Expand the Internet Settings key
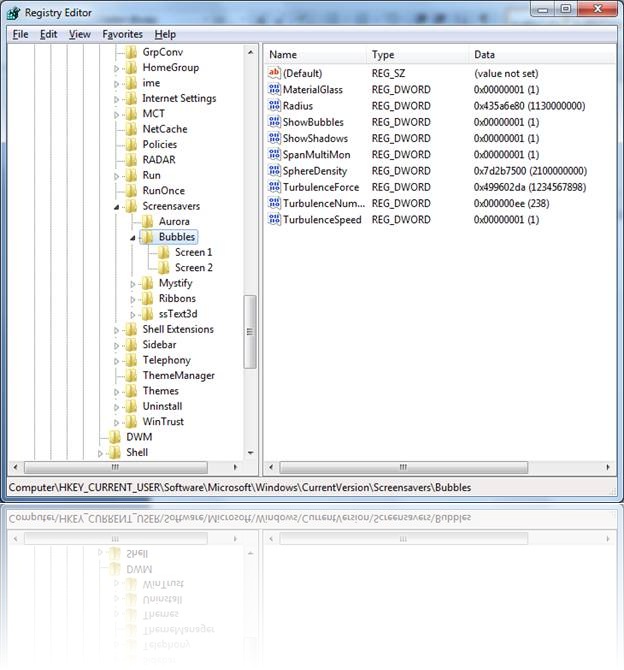The height and width of the screenshot is (670, 624). [x=116, y=99]
